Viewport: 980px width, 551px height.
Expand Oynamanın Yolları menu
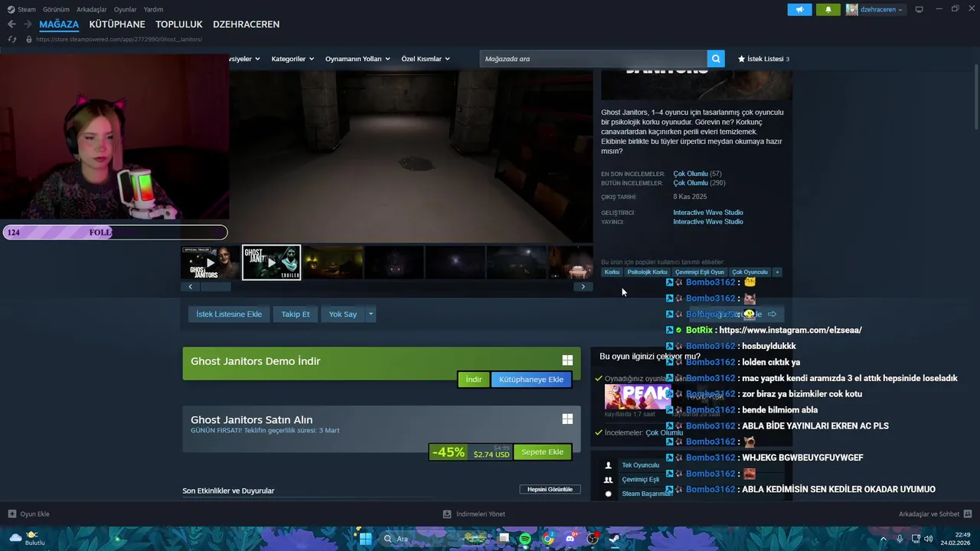point(358,59)
